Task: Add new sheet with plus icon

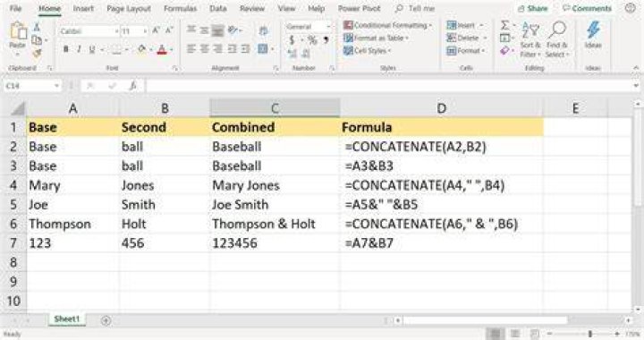Action: pyautogui.click(x=106, y=320)
